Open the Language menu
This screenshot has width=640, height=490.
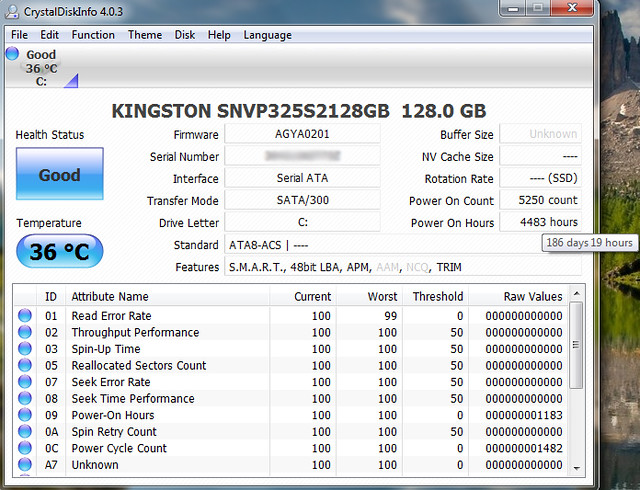pyautogui.click(x=267, y=35)
